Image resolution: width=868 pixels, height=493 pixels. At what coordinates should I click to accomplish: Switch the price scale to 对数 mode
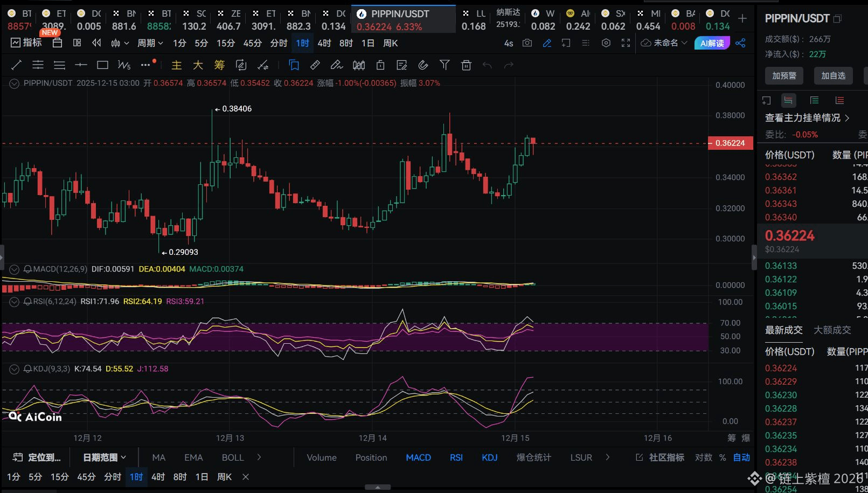click(x=703, y=457)
